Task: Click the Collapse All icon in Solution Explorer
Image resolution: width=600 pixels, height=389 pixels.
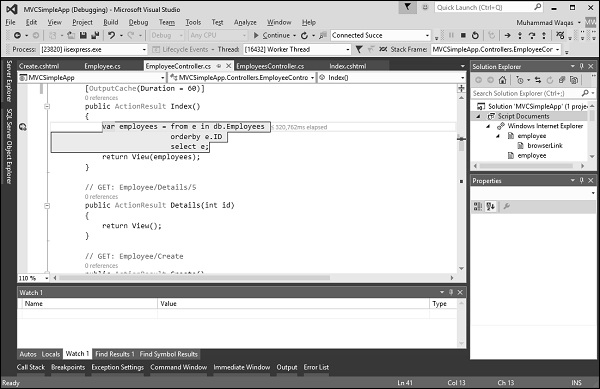Action: click(562, 80)
